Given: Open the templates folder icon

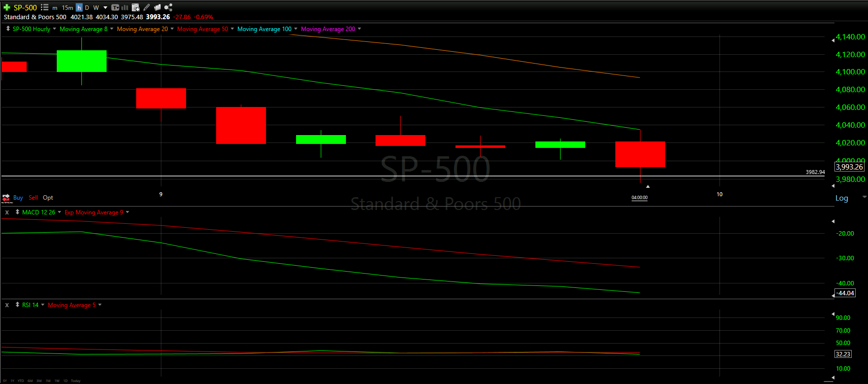Looking at the screenshot, I should click(x=157, y=7).
